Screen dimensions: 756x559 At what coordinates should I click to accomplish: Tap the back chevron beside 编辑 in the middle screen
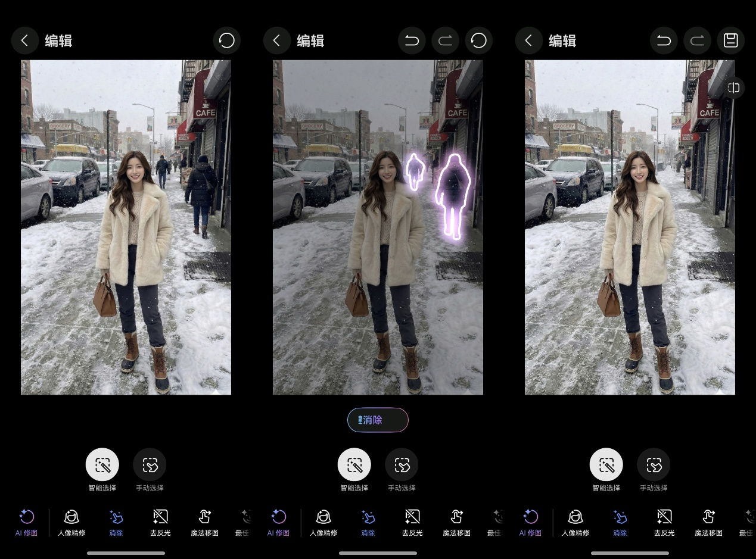coord(276,40)
